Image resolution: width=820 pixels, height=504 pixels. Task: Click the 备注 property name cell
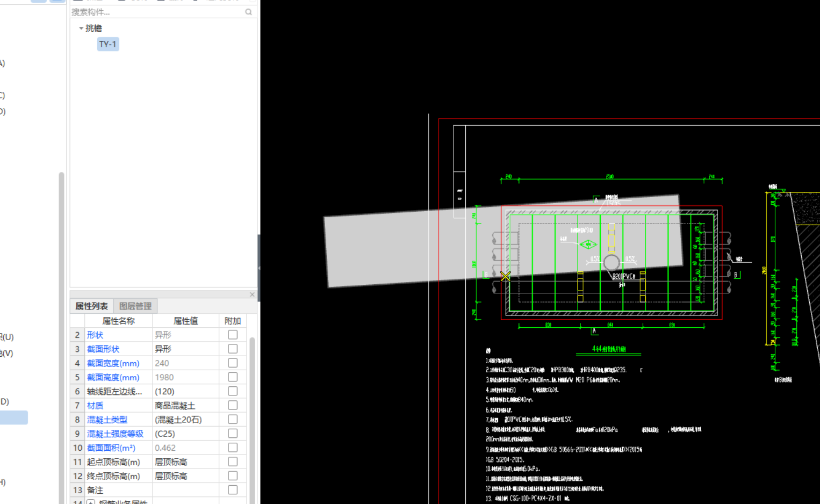coord(118,490)
